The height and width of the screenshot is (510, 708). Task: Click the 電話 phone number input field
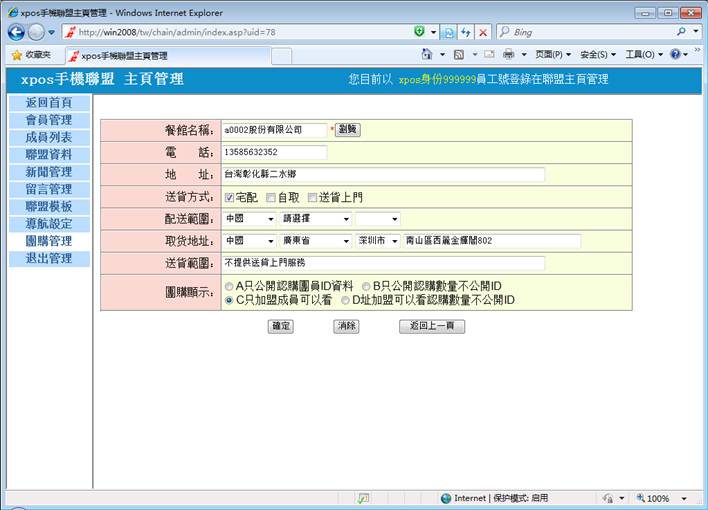[275, 152]
